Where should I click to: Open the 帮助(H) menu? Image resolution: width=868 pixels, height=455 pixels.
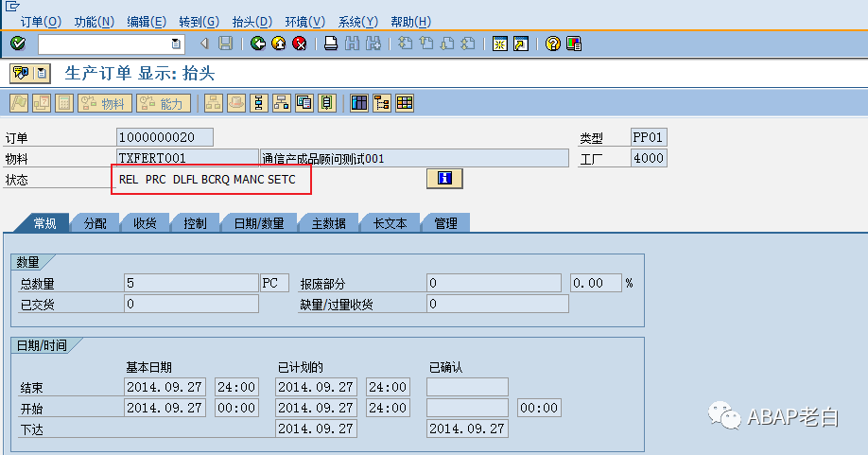tap(410, 22)
